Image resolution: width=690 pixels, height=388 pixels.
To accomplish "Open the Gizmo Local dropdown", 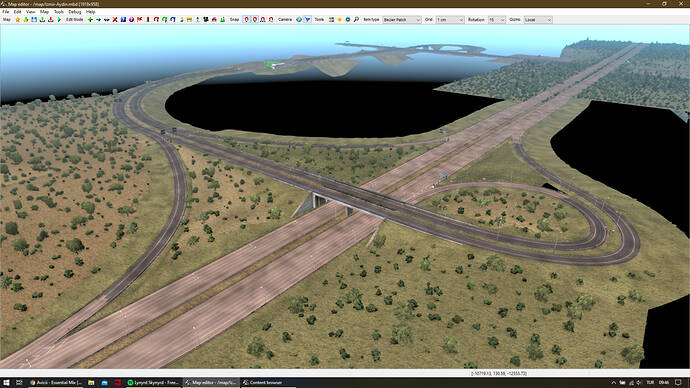I will 538,20.
